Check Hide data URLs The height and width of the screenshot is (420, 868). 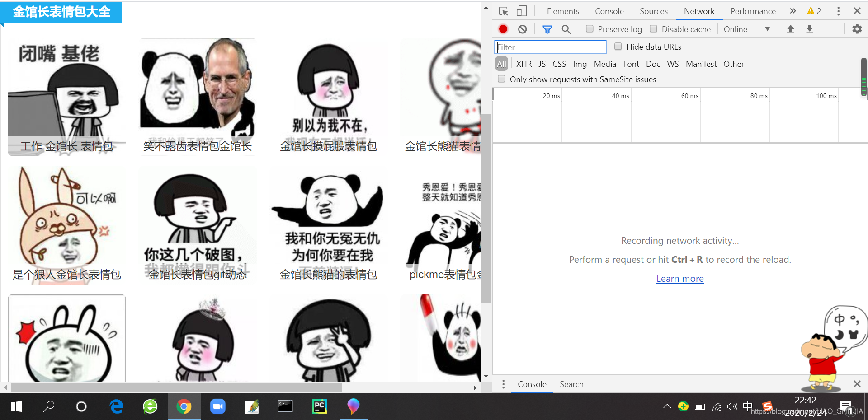click(618, 46)
